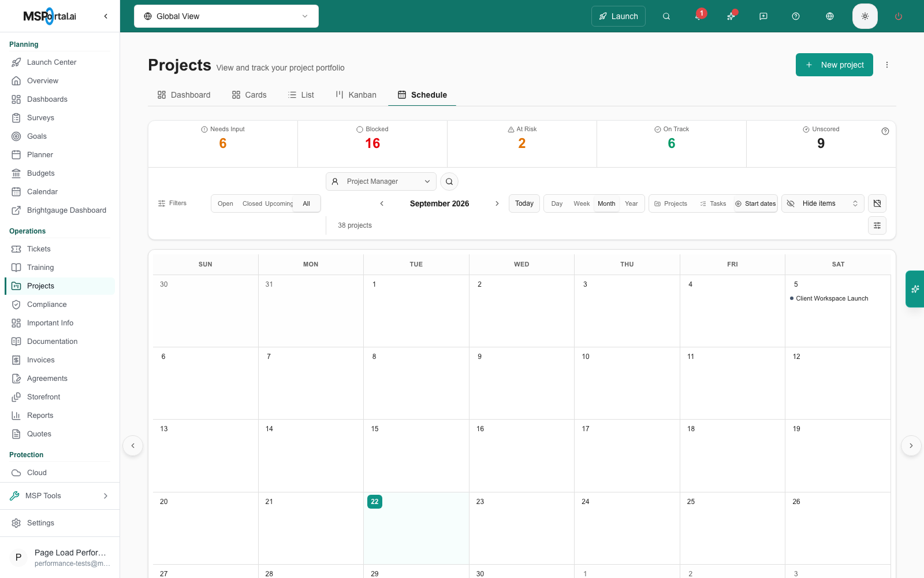Open the feedback chat icon in header

click(x=763, y=16)
